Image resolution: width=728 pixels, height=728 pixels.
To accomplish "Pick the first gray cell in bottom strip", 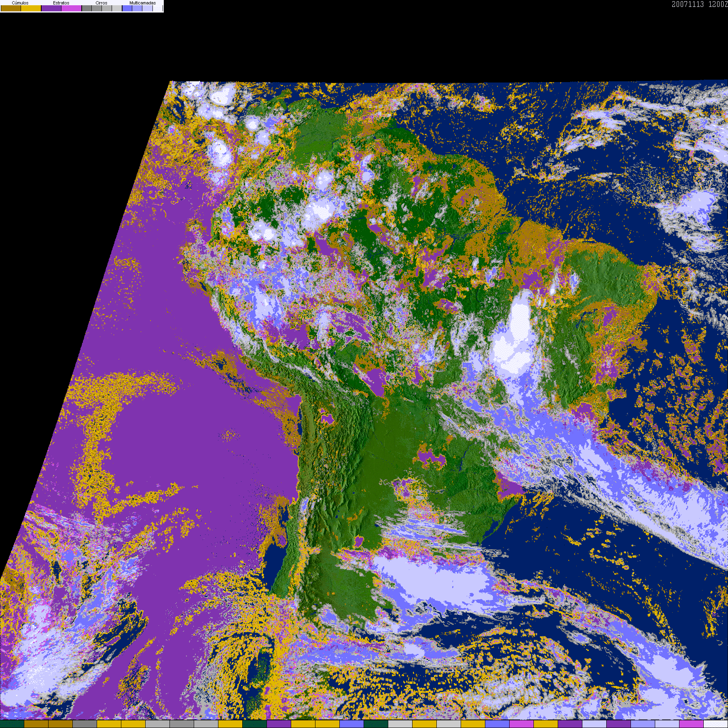I will point(85,724).
